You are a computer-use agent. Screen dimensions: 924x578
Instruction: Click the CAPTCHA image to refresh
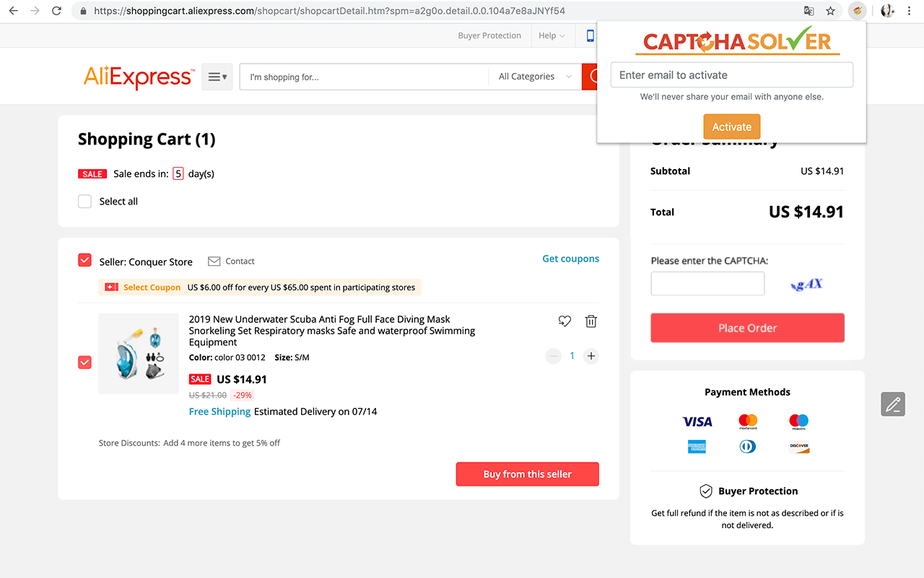pos(807,284)
